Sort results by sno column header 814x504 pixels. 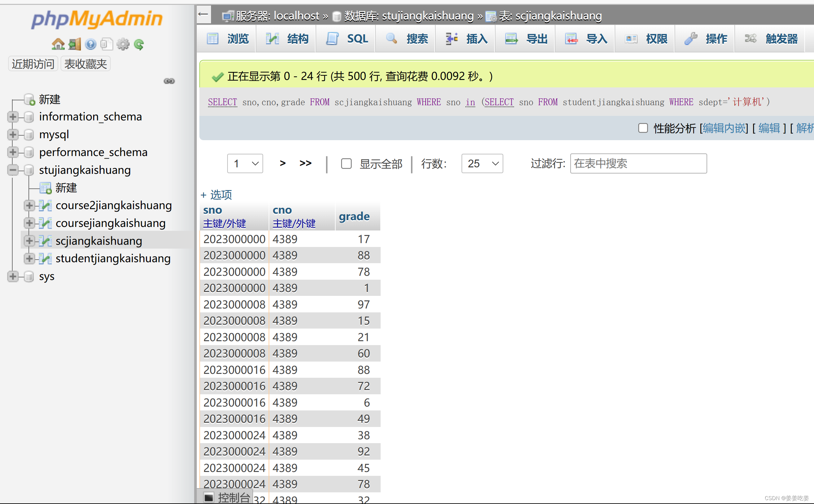click(213, 210)
